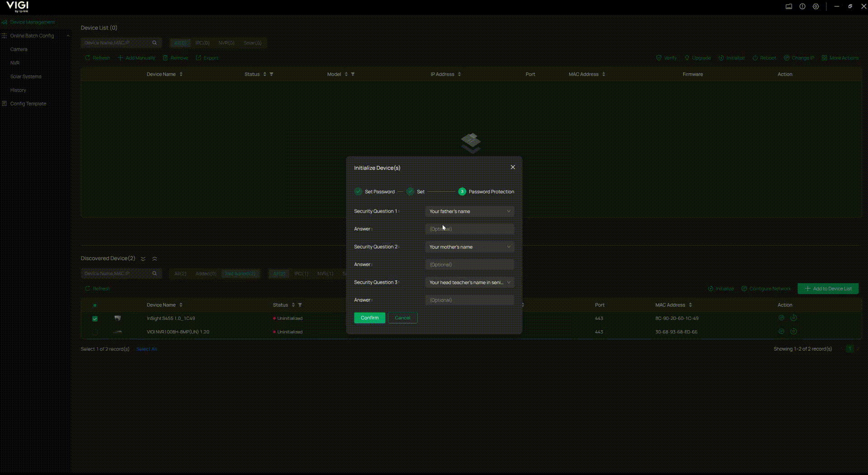This screenshot has width=868, height=475.
Task: Go to Camera in the sidebar
Action: coord(19,49)
